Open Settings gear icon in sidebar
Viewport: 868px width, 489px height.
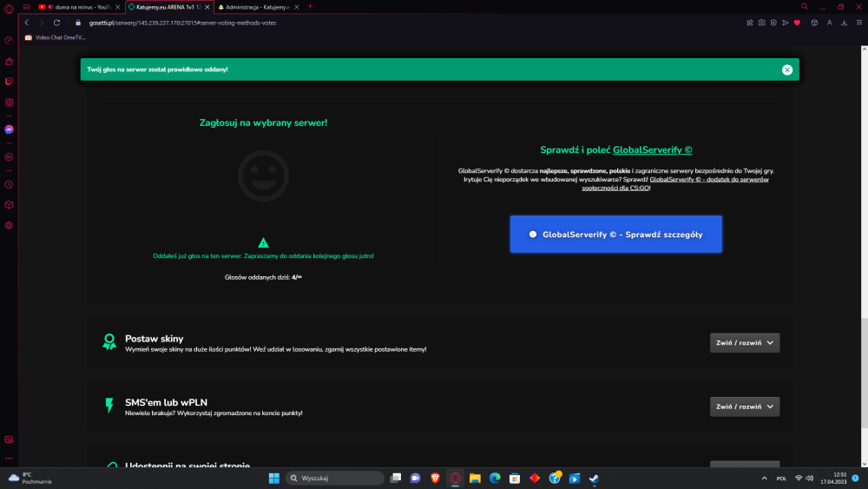[9, 226]
